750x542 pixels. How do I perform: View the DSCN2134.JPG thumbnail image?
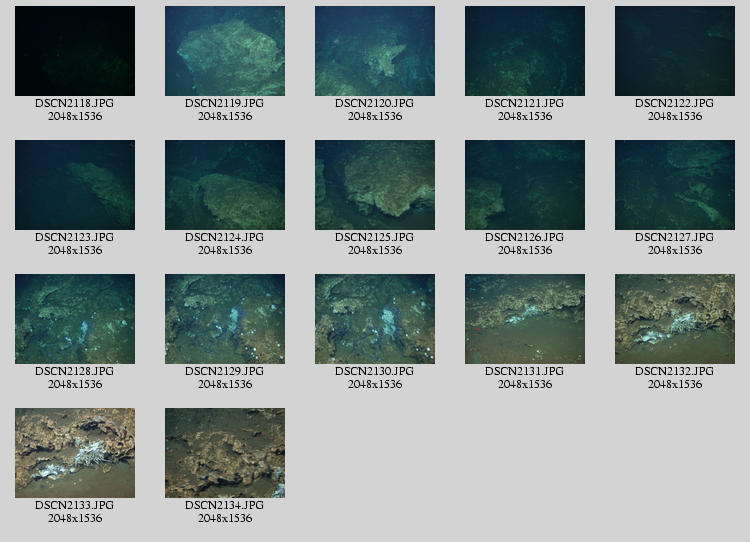(x=225, y=453)
